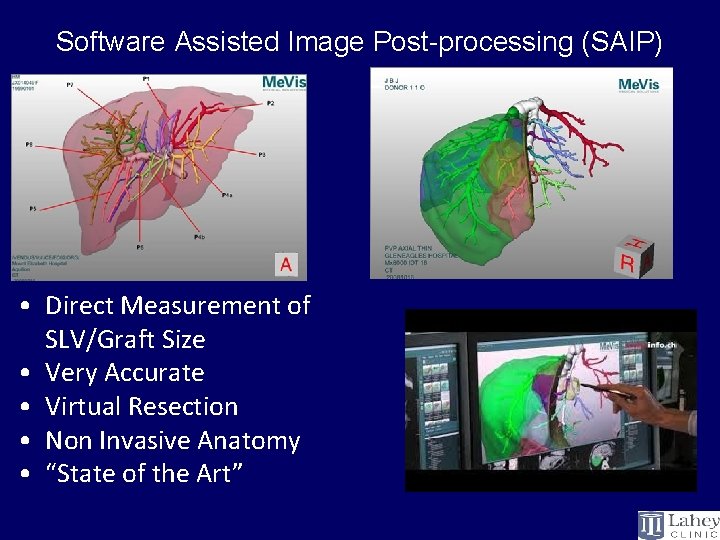
Task: Click the 'SLV/Graft Size' text line
Action: (x=125, y=340)
